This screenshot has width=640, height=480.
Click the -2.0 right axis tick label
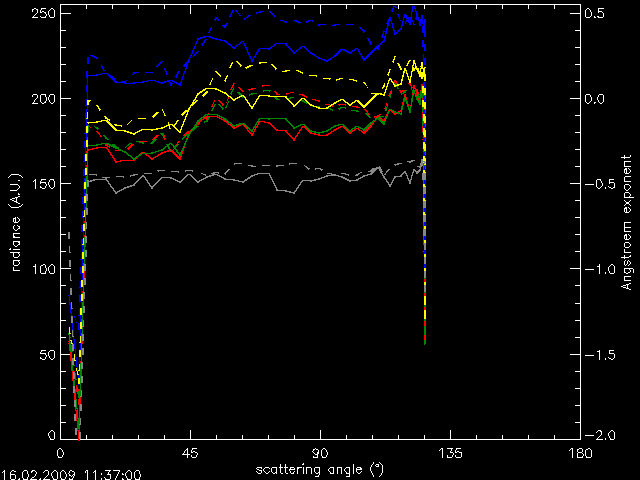(596, 436)
